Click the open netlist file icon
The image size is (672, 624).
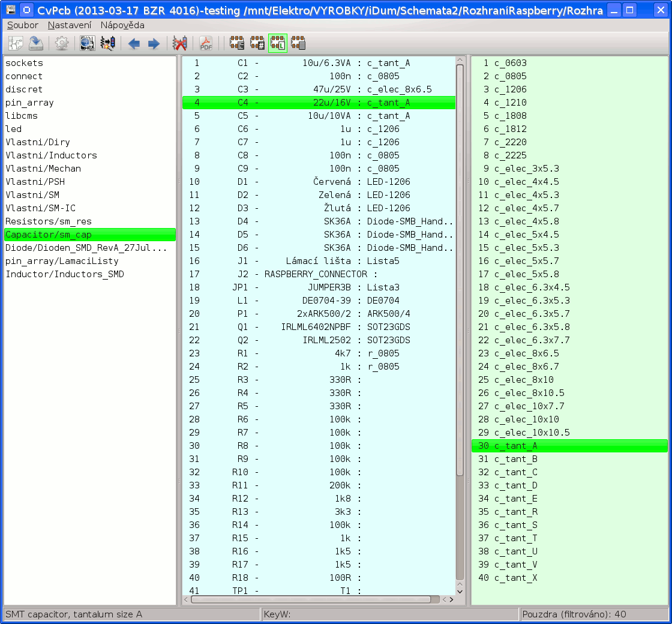click(x=16, y=43)
